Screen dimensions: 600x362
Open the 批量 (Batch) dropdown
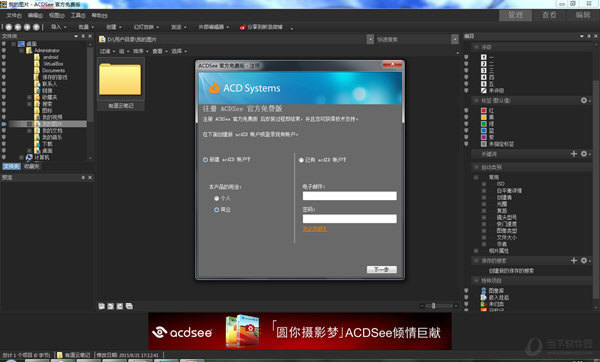coord(86,27)
